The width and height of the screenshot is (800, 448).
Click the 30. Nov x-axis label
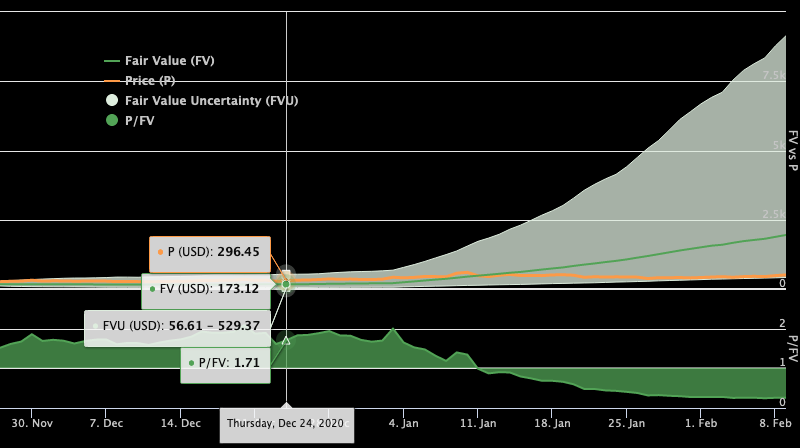coord(32,423)
